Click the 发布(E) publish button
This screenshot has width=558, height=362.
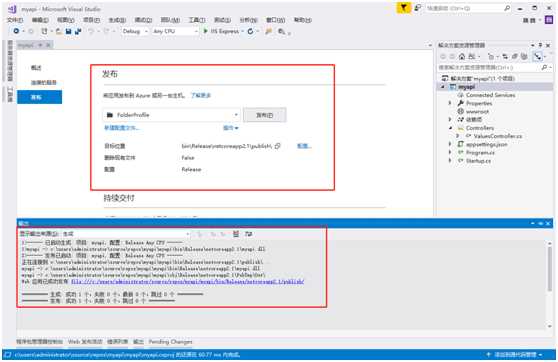[264, 115]
